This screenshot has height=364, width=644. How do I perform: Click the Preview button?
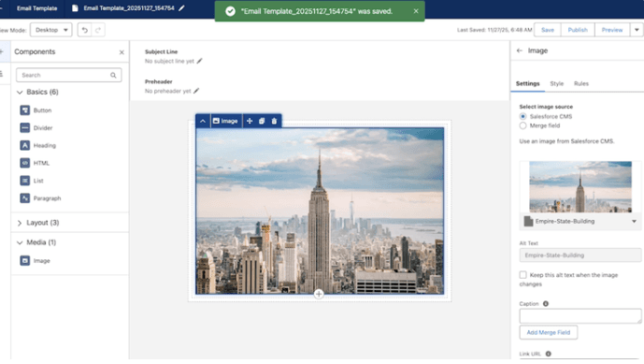[612, 30]
